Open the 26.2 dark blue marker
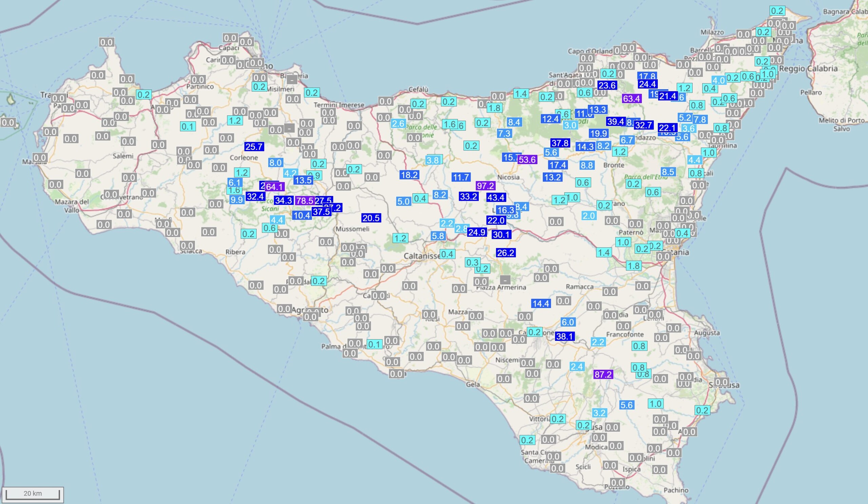The height and width of the screenshot is (504, 868). (x=505, y=253)
